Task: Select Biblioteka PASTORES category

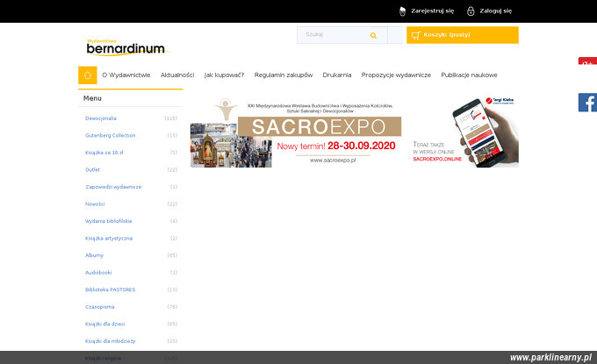Action: click(110, 289)
